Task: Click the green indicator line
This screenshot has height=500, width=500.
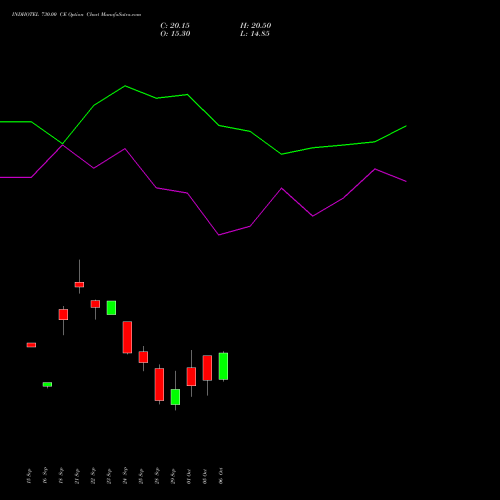Action: (x=203, y=110)
